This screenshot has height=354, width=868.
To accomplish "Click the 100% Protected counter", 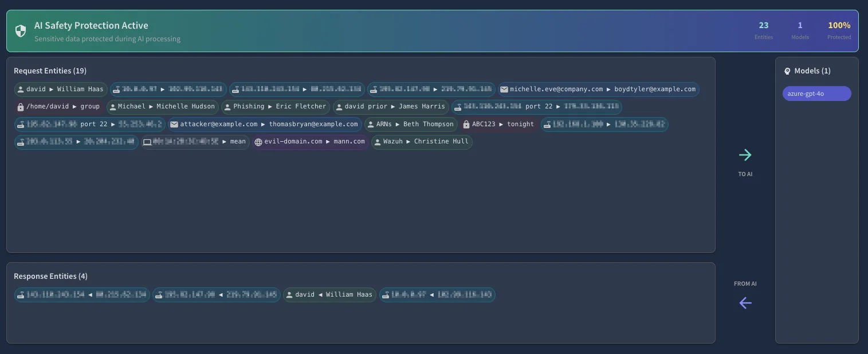I will tap(839, 30).
